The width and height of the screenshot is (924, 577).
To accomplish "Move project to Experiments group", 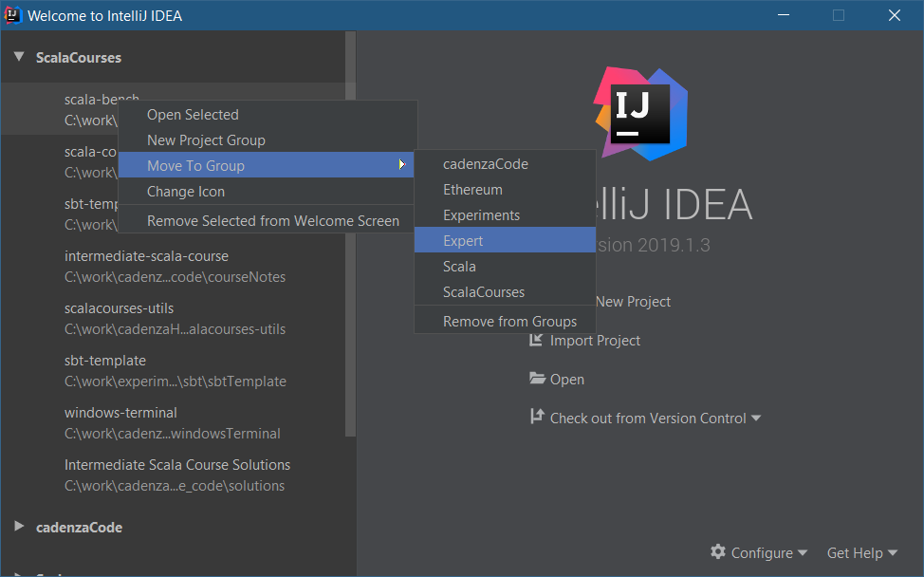I will click(505, 215).
